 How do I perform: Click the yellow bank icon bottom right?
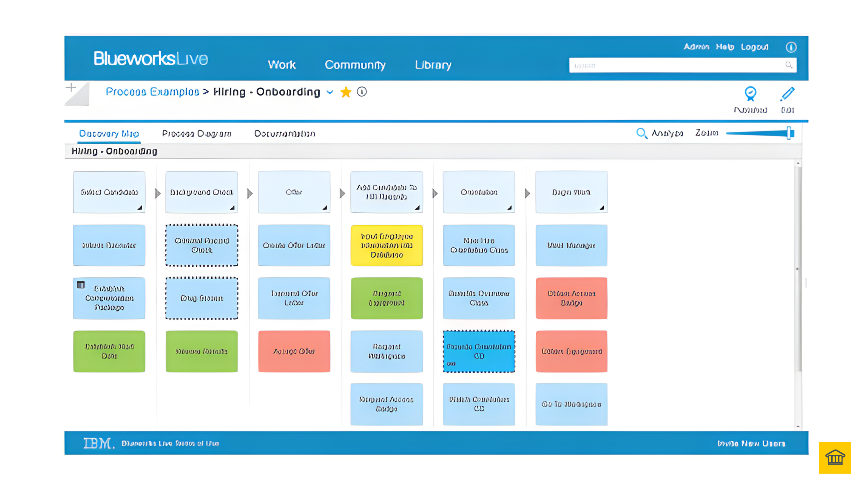click(835, 457)
